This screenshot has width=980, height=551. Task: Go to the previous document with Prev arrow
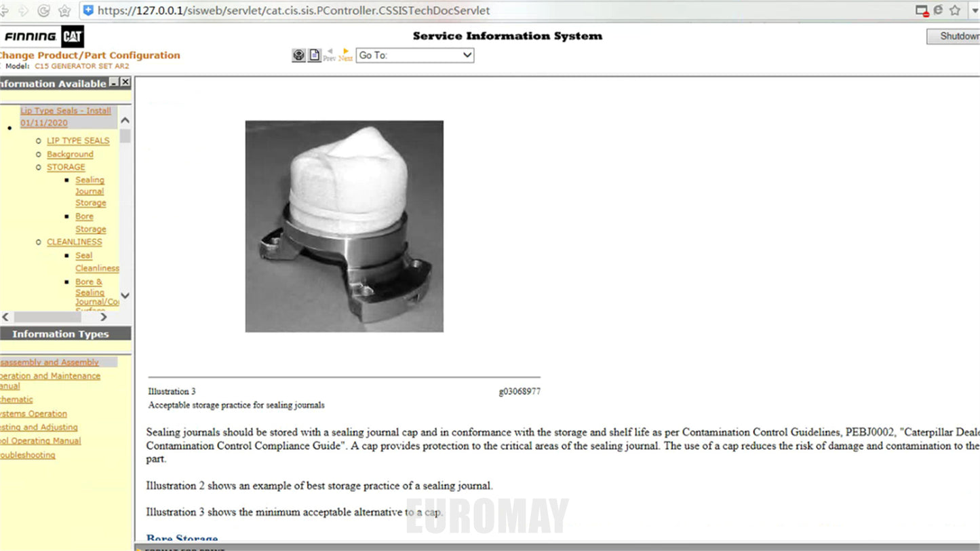[x=330, y=55]
